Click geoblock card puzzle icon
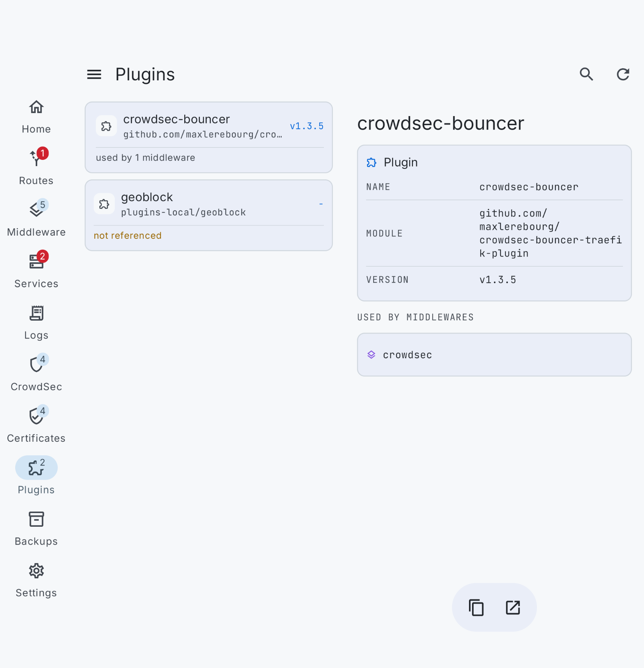The image size is (644, 668). pos(104,204)
